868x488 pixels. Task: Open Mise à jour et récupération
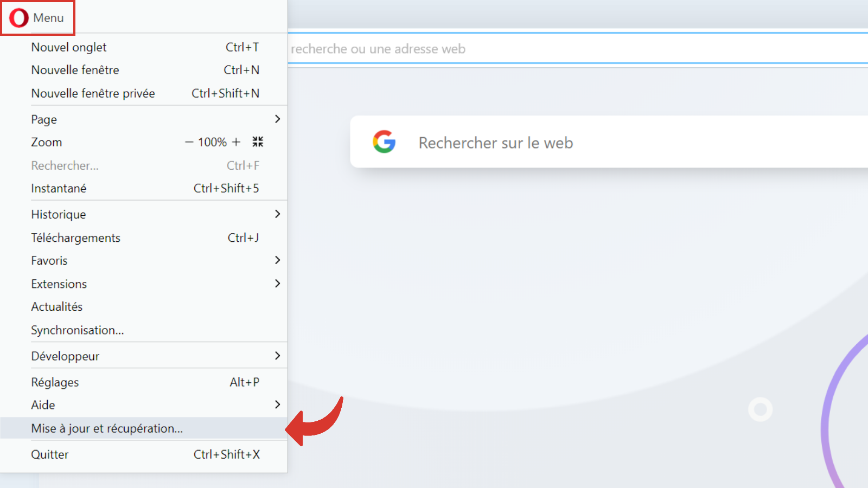pyautogui.click(x=107, y=428)
